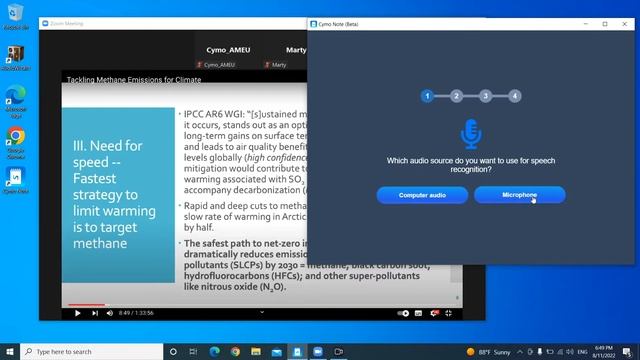Click the video time display 8:49 / 1:33:56

coord(136,313)
